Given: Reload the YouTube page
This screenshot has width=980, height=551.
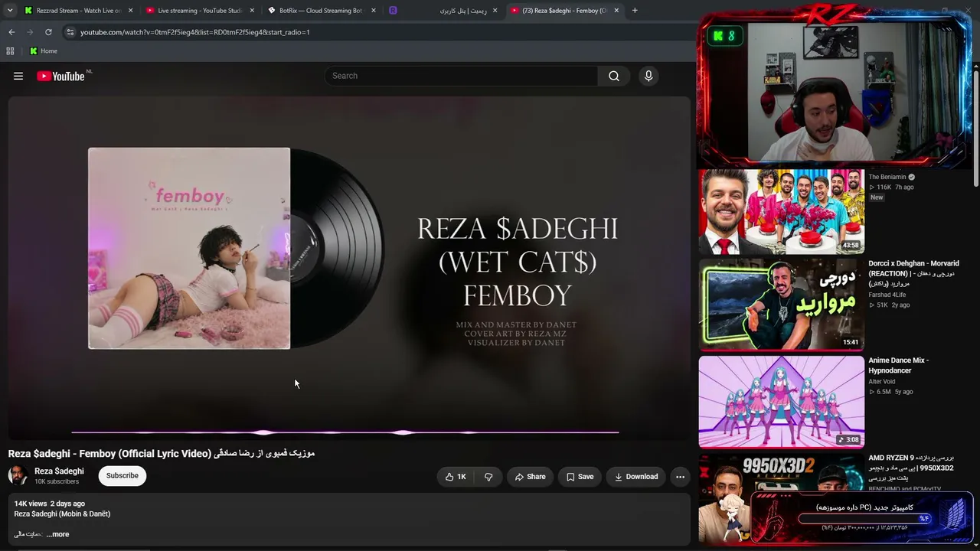Looking at the screenshot, I should point(48,32).
